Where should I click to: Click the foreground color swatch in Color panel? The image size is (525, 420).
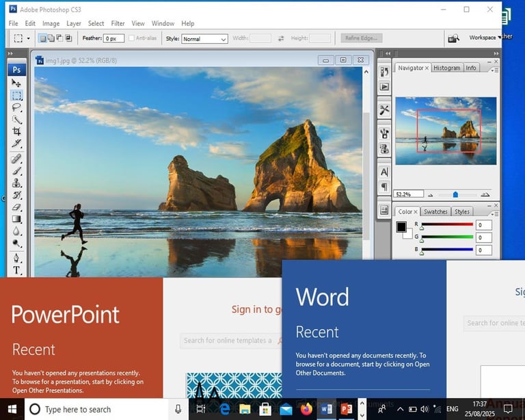pyautogui.click(x=401, y=226)
